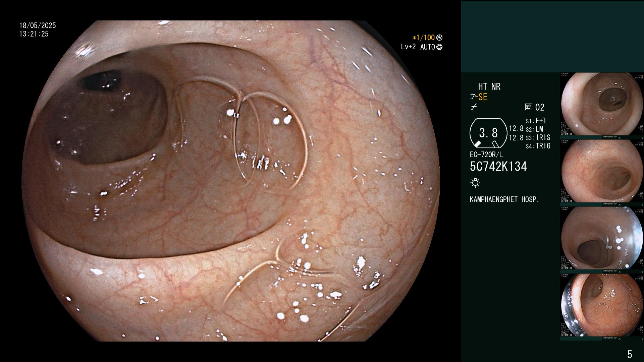Click the structure emphasis icon beside SE

point(474,97)
